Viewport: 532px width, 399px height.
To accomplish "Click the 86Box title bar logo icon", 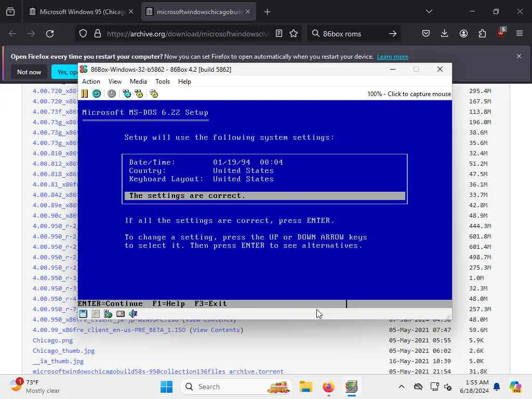I will click(x=84, y=69).
